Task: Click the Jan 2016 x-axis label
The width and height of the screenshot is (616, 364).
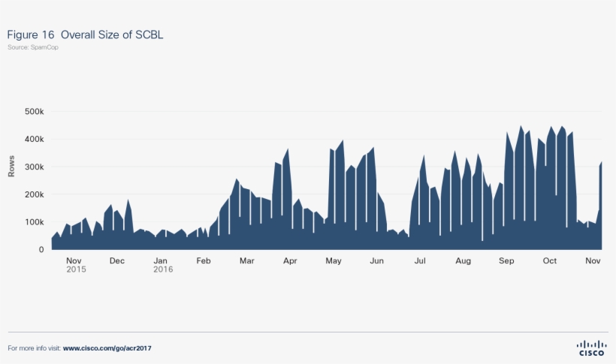Action: (x=161, y=264)
